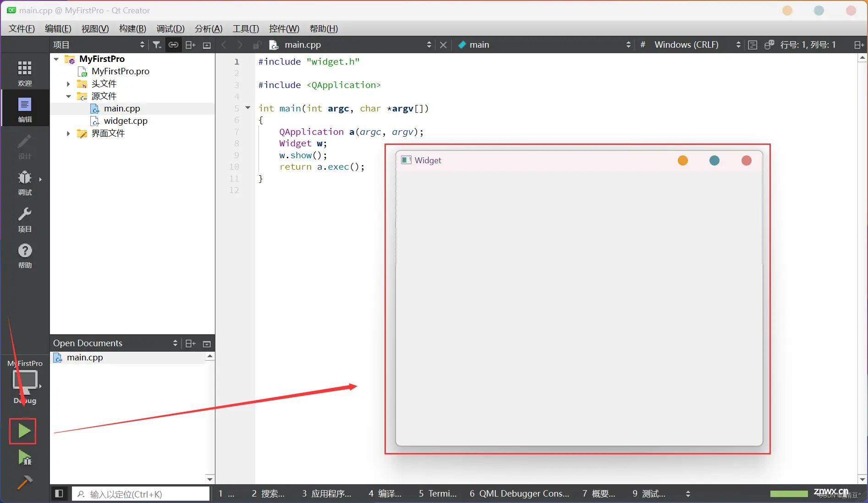
Task: Click the editor toolbar icon before the 行号 label
Action: [769, 45]
